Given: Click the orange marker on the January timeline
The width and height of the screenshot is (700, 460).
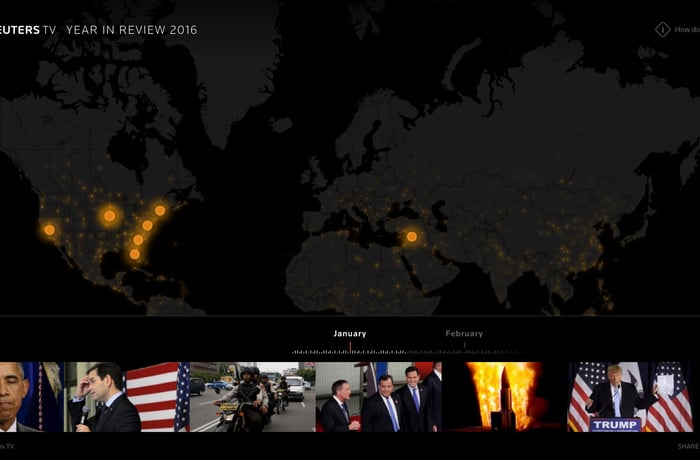Looking at the screenshot, I should pyautogui.click(x=350, y=347).
